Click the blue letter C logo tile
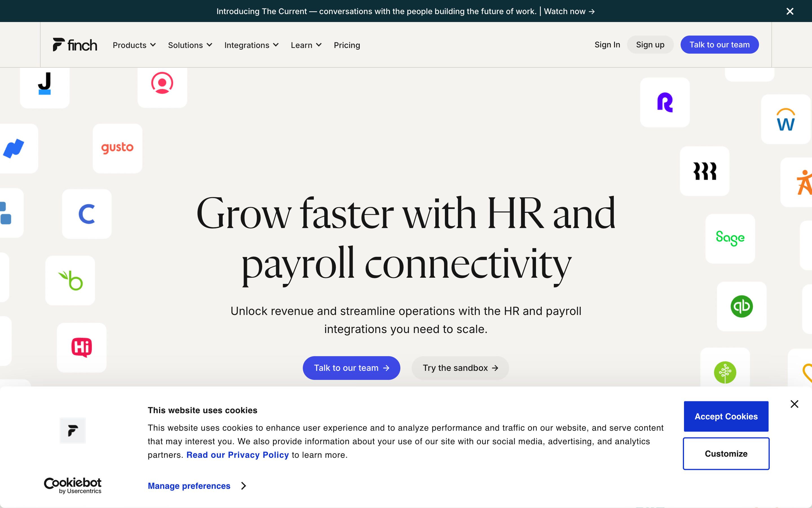 [87, 214]
